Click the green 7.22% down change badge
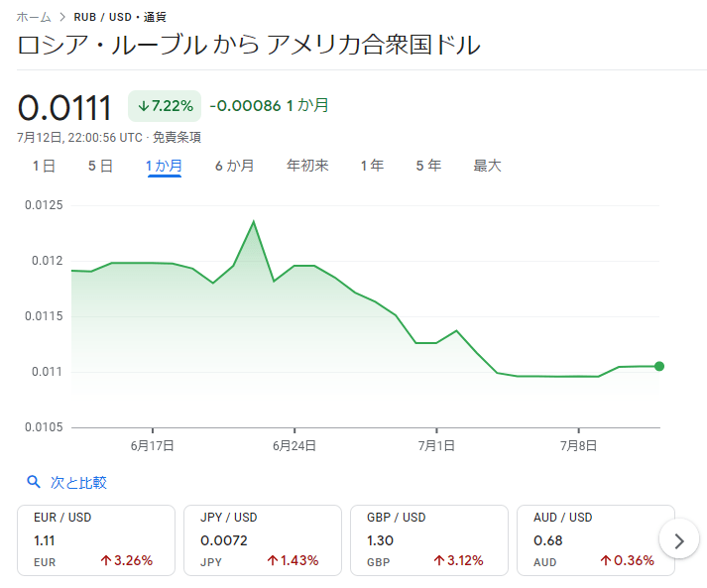Viewport: 707px width, 588px height. (165, 105)
